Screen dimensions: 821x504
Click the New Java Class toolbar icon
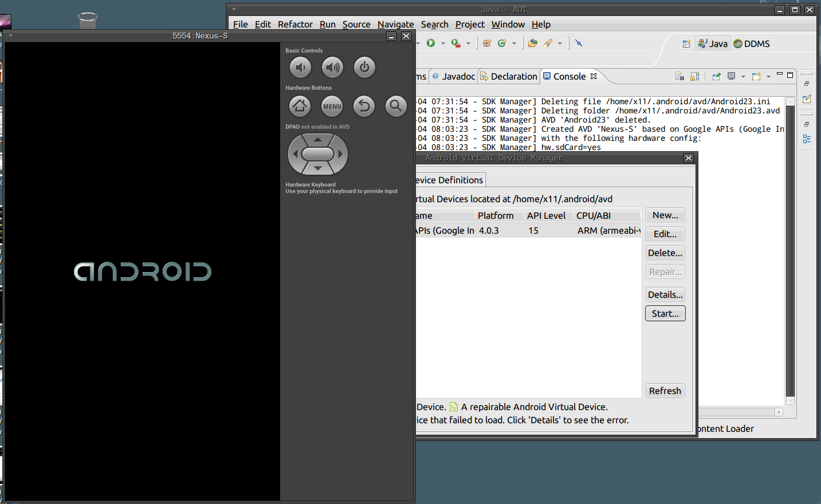click(x=502, y=43)
